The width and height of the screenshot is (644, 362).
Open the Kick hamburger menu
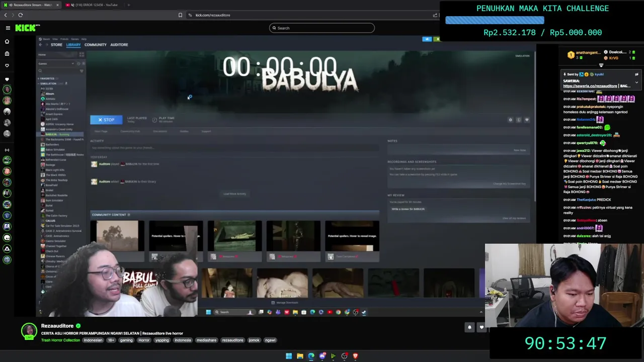coord(8,28)
